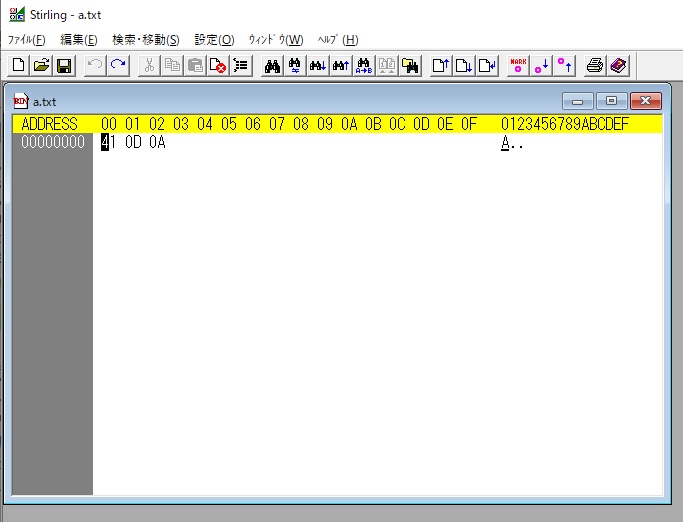This screenshot has height=522, width=683.
Task: Create a new file with toolbar icon
Action: [19, 66]
